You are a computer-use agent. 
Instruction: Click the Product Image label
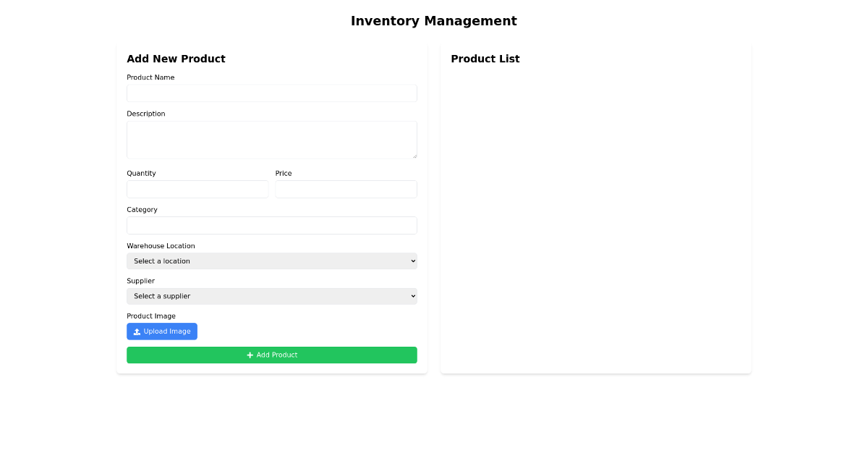[x=152, y=316]
